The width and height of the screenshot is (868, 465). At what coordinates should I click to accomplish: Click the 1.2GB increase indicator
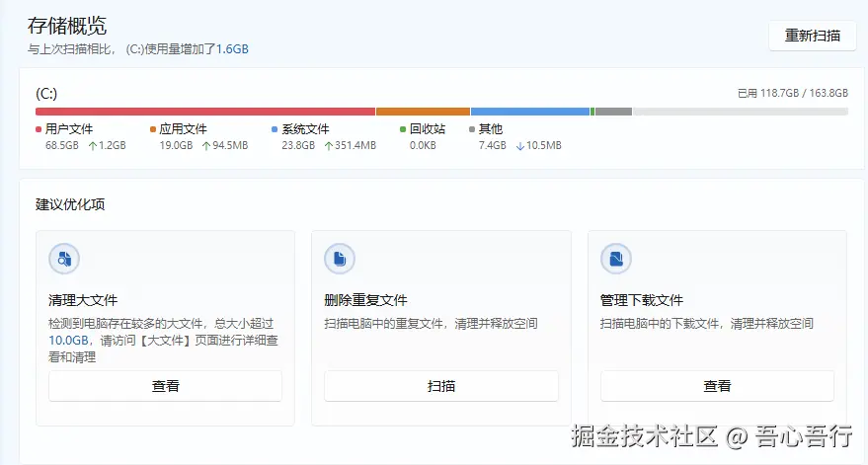pos(108,145)
